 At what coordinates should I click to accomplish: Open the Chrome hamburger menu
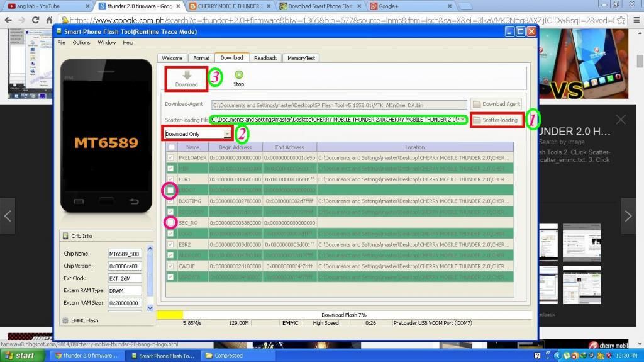tap(636, 20)
